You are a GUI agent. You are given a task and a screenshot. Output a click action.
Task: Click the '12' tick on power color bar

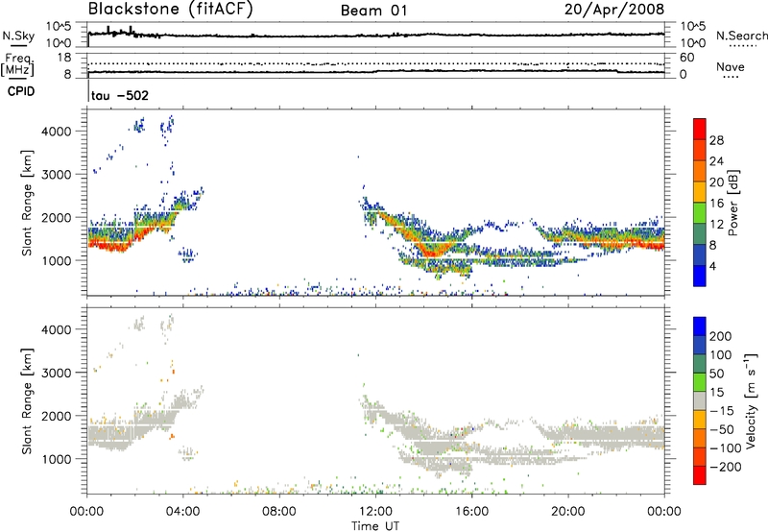[x=716, y=225]
